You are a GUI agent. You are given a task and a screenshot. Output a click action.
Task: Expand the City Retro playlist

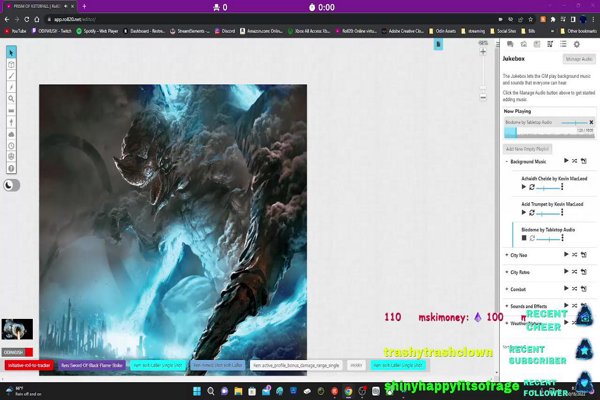[507, 272]
